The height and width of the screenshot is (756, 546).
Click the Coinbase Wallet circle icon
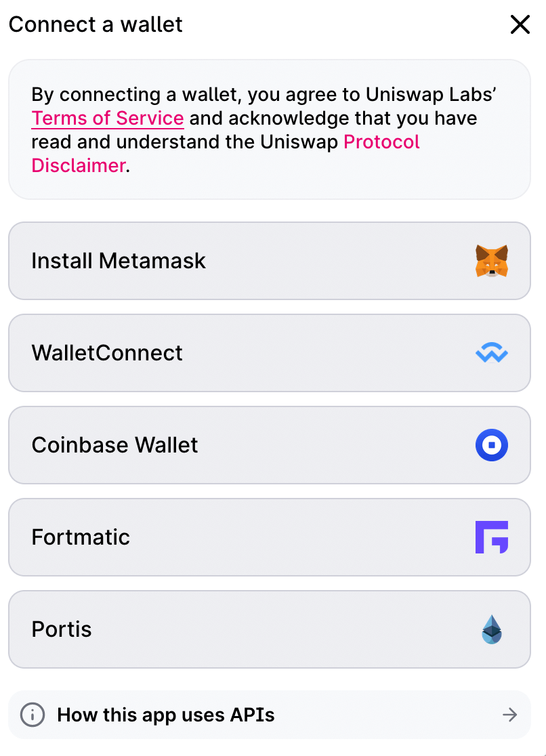point(492,445)
